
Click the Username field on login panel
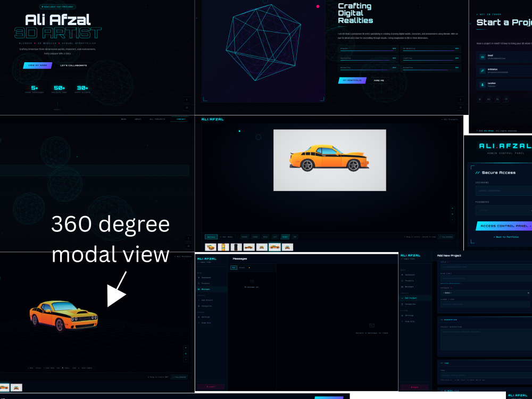[x=504, y=190]
